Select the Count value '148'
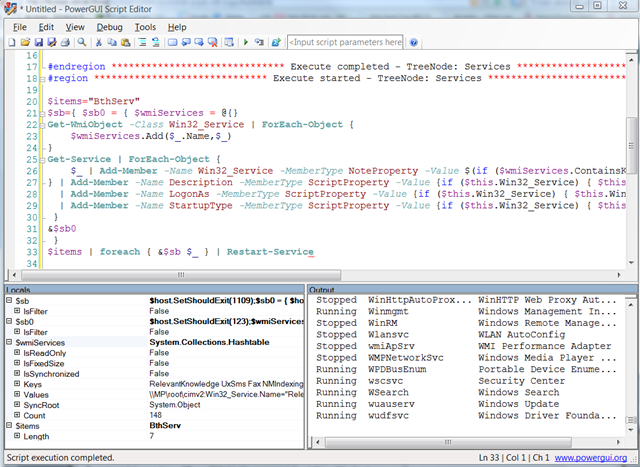Screen dimensions: 640x467 pos(156,415)
